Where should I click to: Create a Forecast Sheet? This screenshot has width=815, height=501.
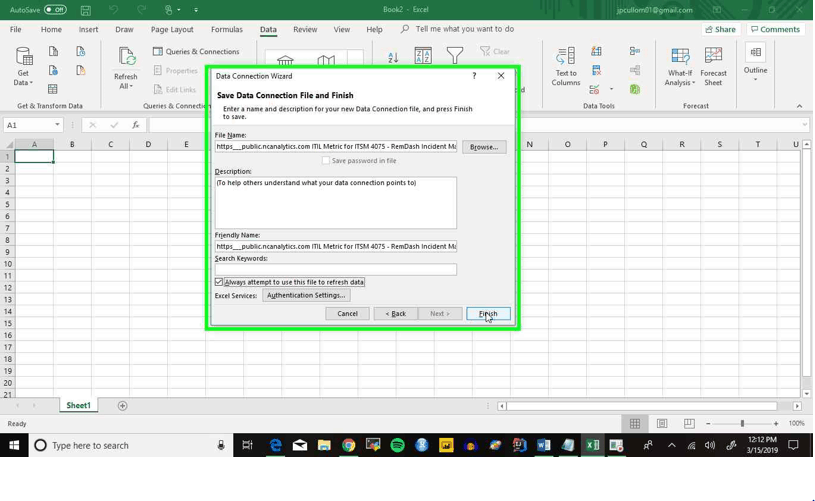coord(713,67)
